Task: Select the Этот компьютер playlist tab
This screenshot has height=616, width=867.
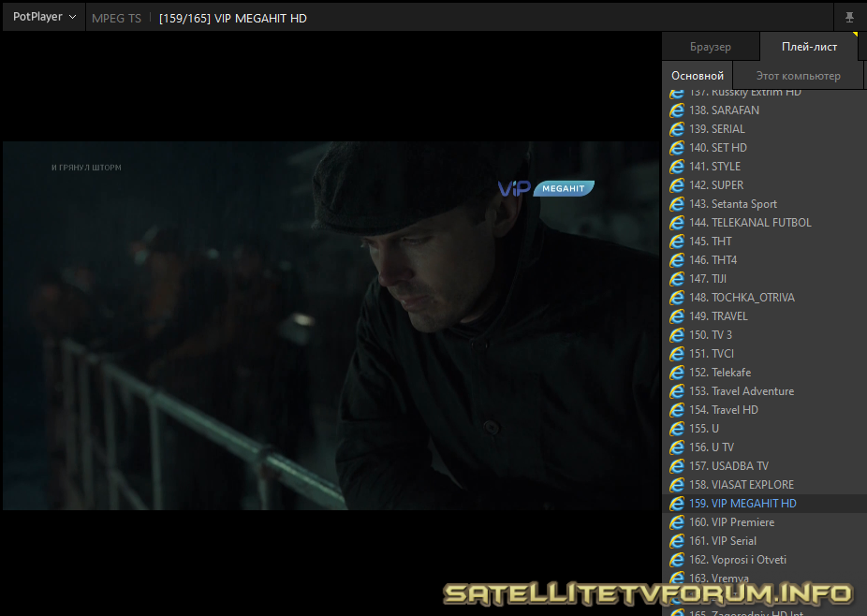Action: click(798, 76)
